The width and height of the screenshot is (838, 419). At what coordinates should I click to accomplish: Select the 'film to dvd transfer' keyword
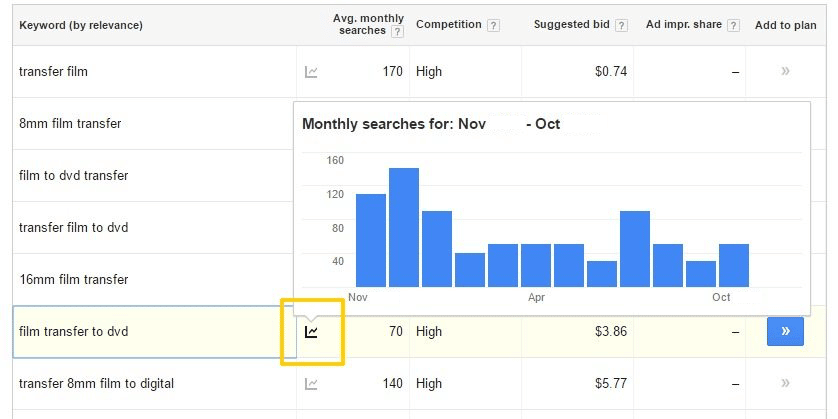point(73,176)
